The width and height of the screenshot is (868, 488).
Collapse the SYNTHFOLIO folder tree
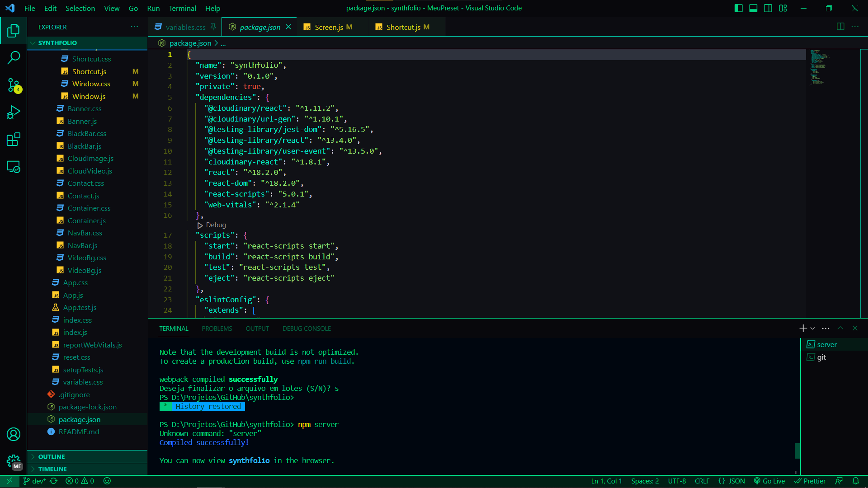pos(32,43)
